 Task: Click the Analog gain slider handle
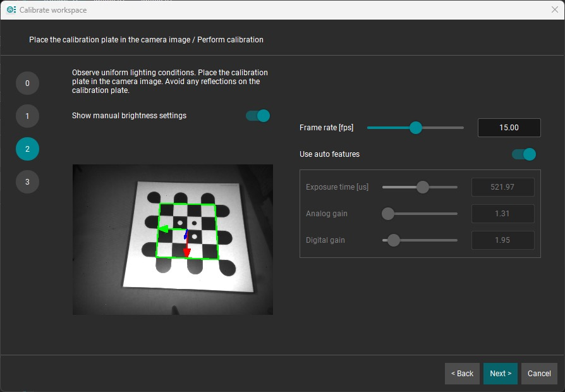pyautogui.click(x=388, y=214)
